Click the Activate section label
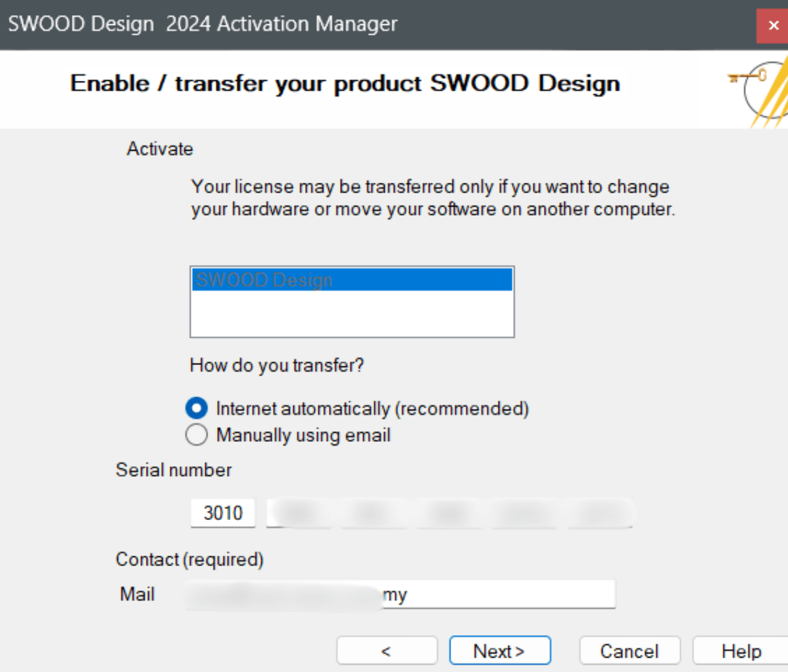The width and height of the screenshot is (788, 672). pyautogui.click(x=160, y=149)
